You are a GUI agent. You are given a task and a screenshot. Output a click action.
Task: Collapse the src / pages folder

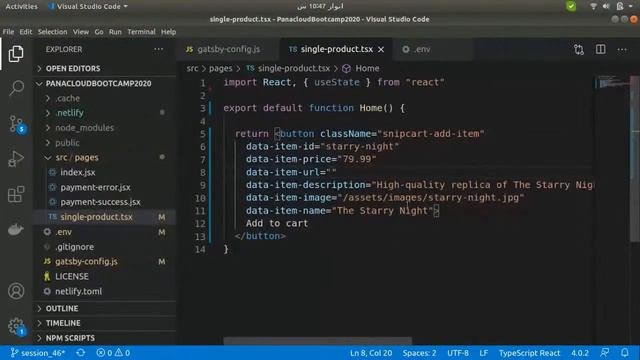[104, 158]
